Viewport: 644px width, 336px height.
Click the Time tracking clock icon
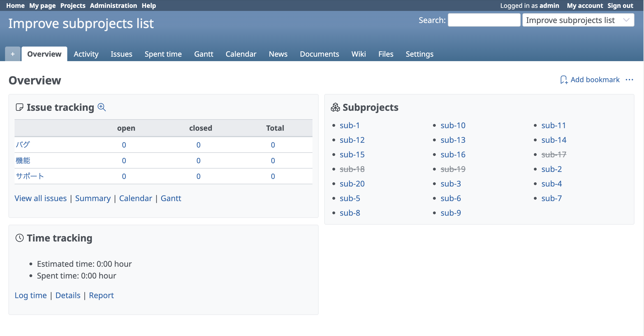(20, 238)
